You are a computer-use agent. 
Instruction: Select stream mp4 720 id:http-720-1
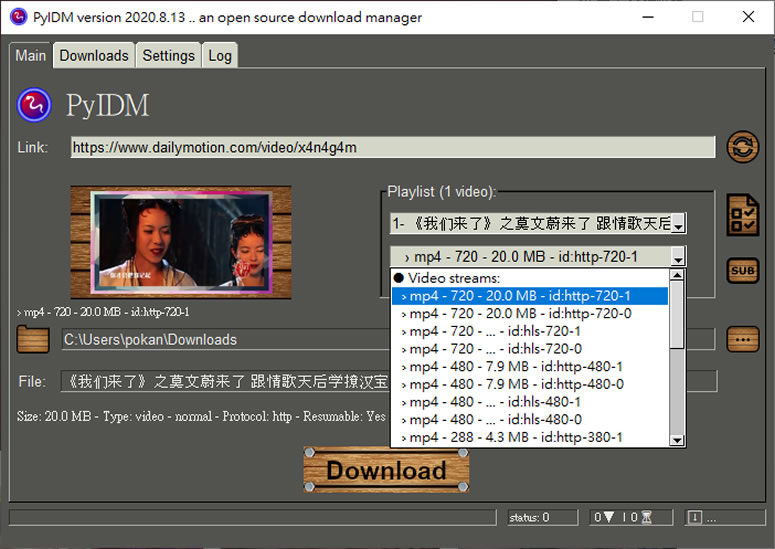pyautogui.click(x=530, y=296)
